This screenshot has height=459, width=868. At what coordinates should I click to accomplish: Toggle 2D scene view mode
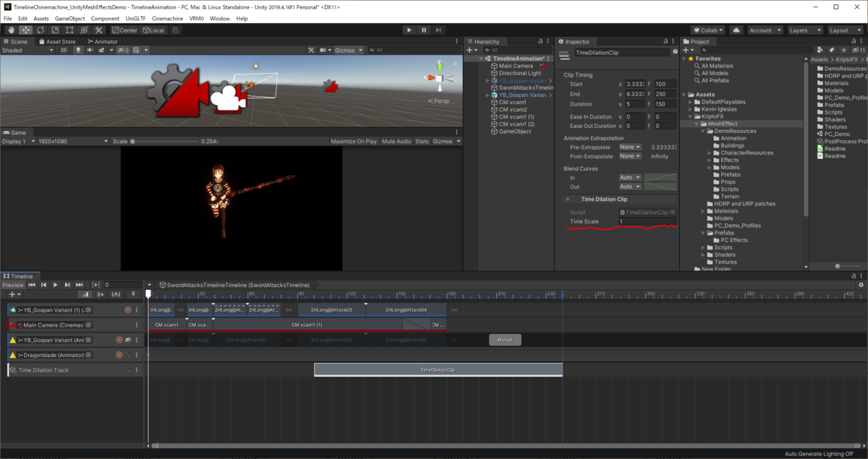tap(64, 51)
